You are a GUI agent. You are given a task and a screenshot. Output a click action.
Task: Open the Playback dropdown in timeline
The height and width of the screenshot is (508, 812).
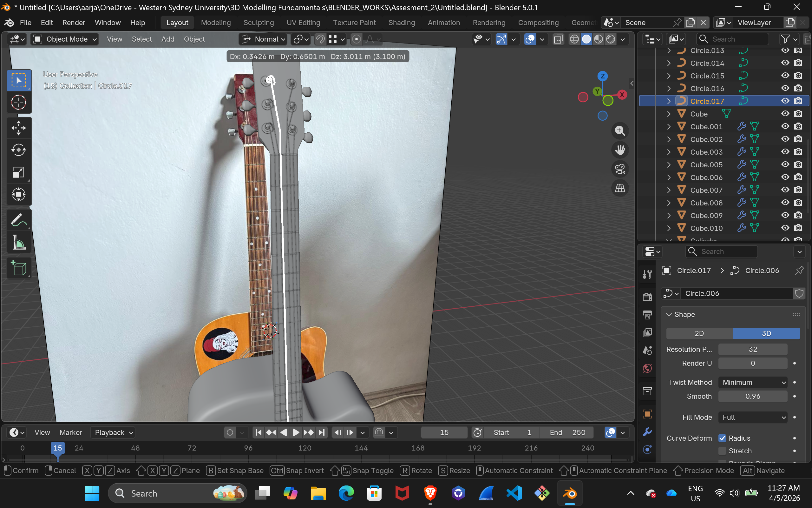click(113, 432)
